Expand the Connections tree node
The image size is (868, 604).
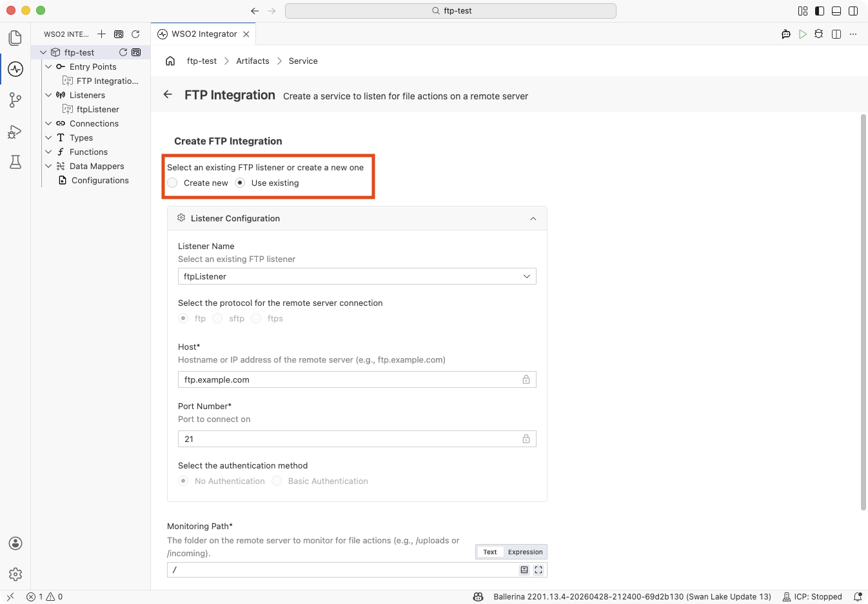[48, 123]
